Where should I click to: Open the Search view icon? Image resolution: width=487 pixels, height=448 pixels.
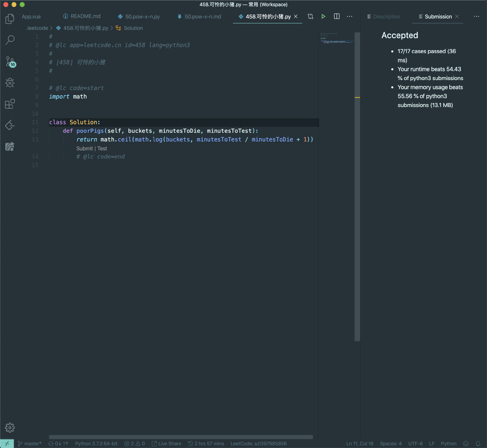10,40
